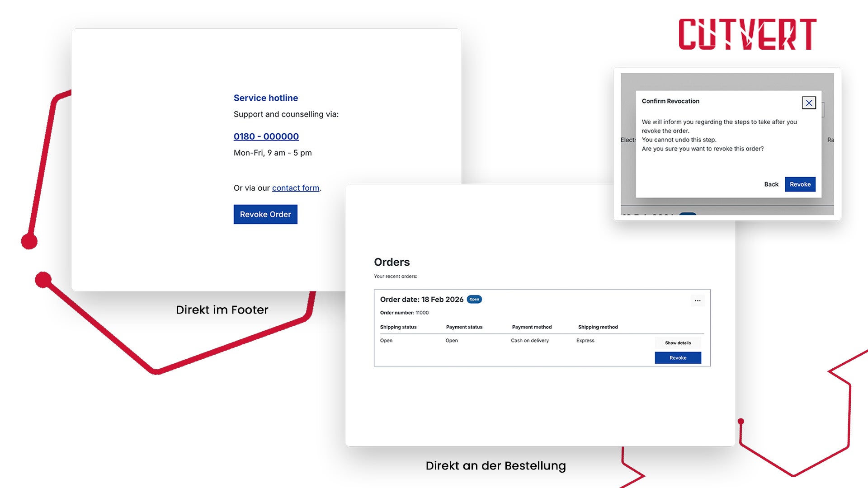
Task: Click the Direkt im Footer caption
Action: pos(222,310)
